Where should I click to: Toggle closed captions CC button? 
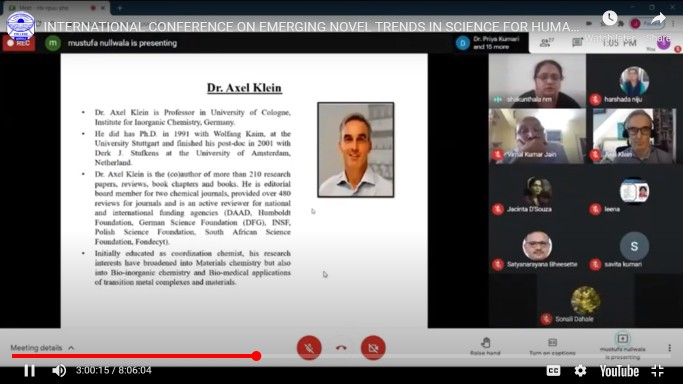point(553,371)
